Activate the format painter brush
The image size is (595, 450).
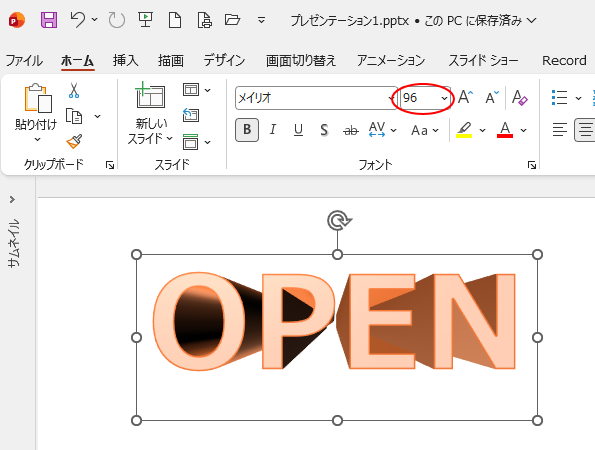74,141
